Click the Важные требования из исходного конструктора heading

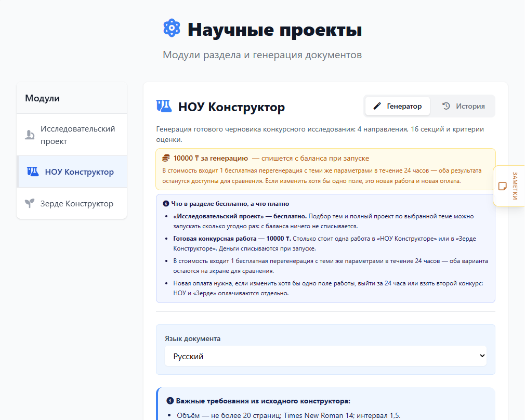[263, 401]
